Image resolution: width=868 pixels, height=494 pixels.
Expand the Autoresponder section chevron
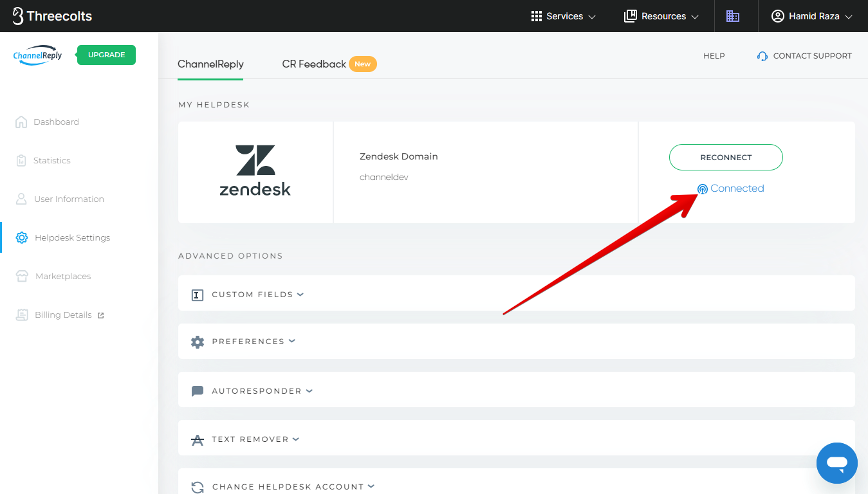(309, 390)
